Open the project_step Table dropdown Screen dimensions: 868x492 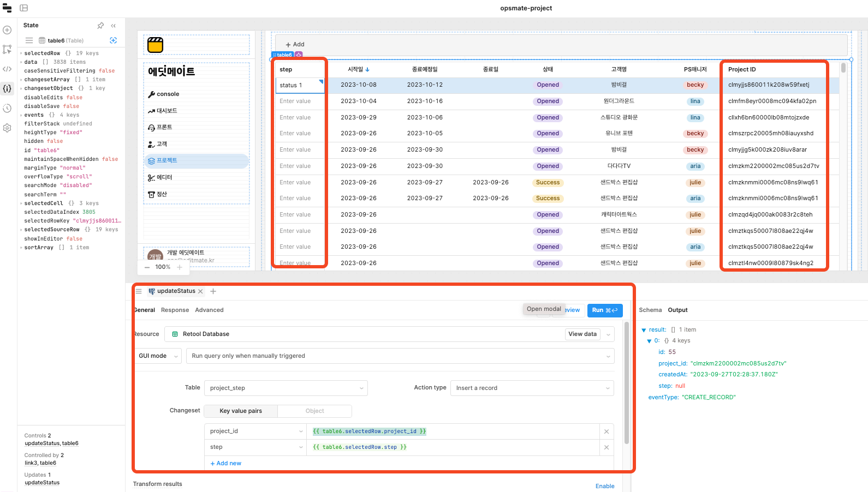tap(286, 388)
